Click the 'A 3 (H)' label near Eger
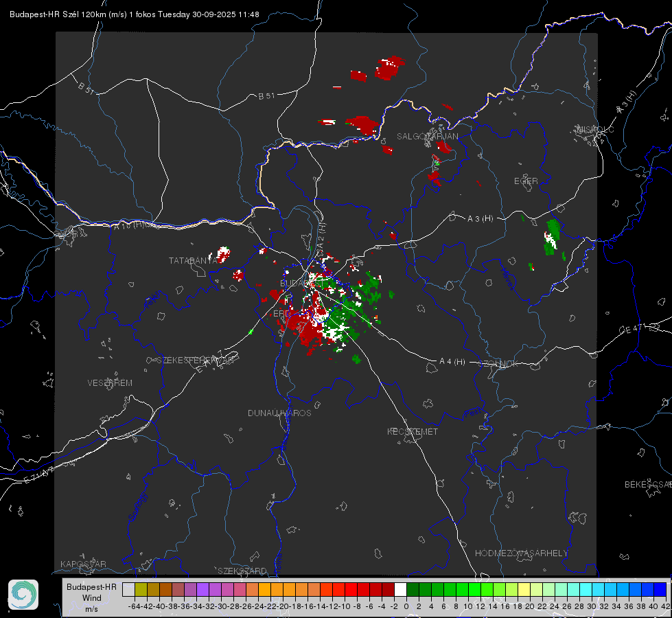 pyautogui.click(x=480, y=218)
